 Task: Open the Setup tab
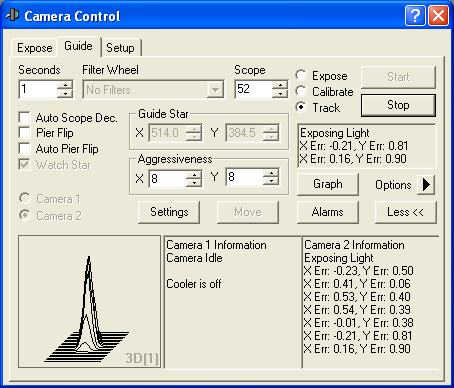(120, 48)
